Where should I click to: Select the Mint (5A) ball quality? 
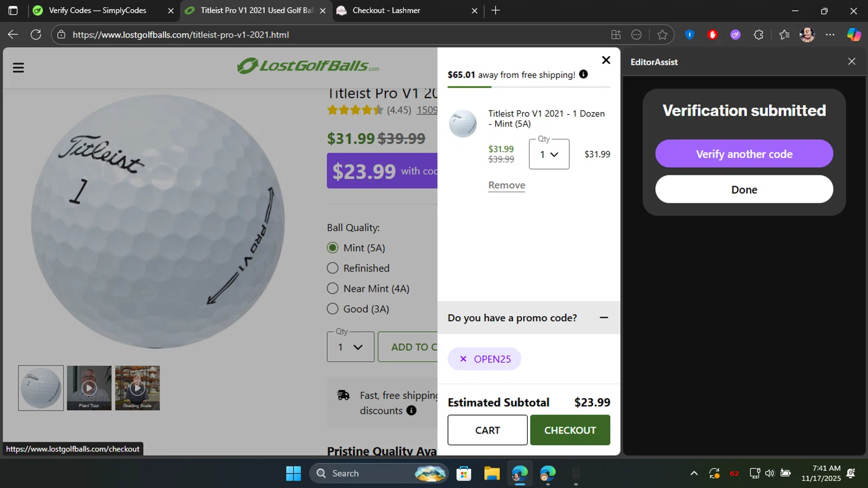coord(333,248)
